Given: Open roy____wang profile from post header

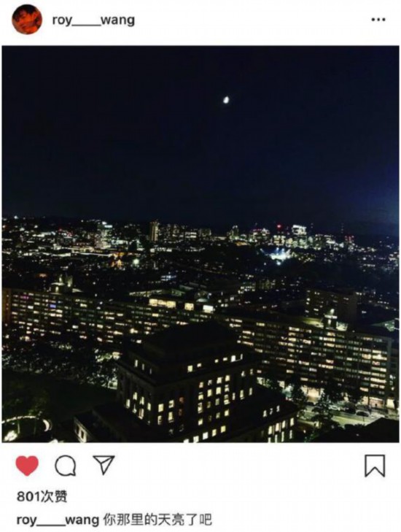Looking at the screenshot, I should 93,20.
